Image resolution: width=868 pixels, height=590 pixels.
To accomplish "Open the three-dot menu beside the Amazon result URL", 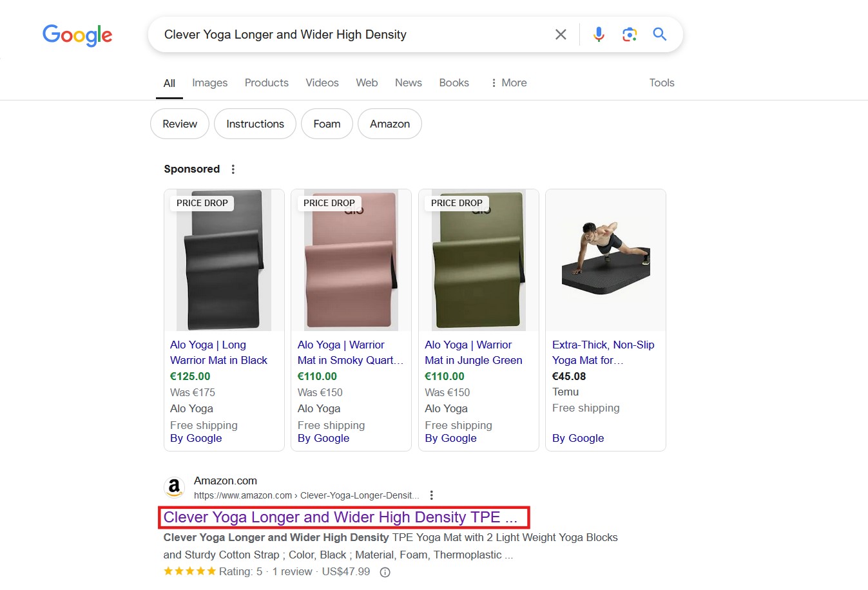I will (x=431, y=495).
